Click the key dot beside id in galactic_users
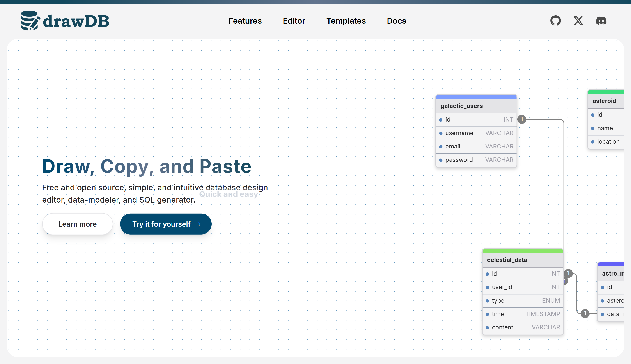The width and height of the screenshot is (631, 364). [441, 120]
